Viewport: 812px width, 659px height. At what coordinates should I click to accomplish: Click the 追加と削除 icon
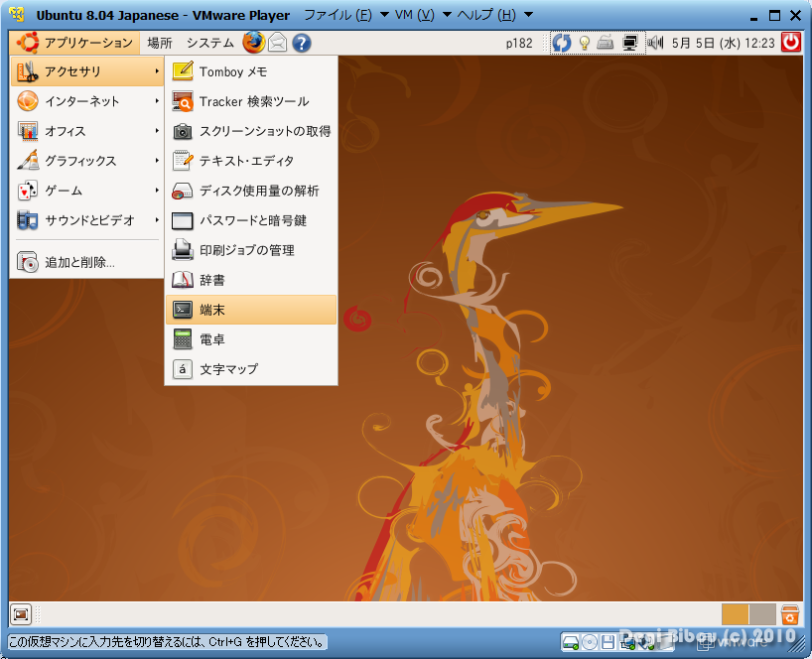pos(28,262)
